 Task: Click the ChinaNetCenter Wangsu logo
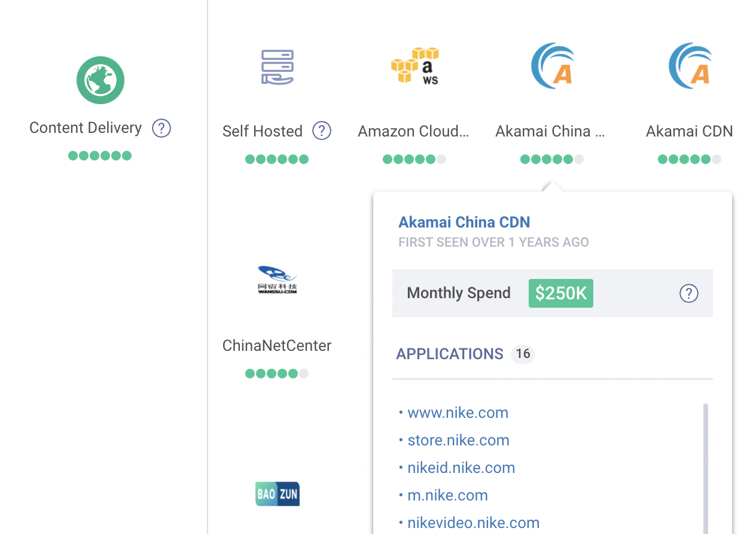point(277,280)
